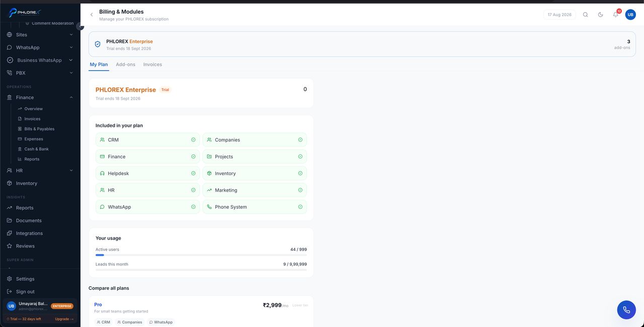The height and width of the screenshot is (327, 644).
Task: Click the Reviews star icon
Action: click(10, 246)
